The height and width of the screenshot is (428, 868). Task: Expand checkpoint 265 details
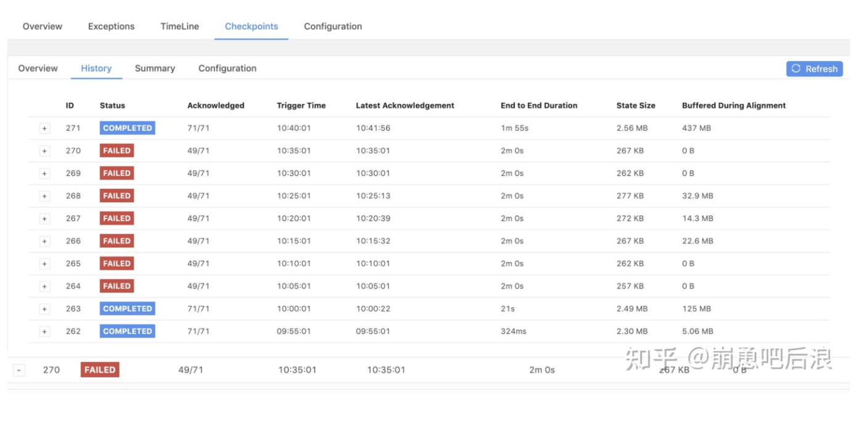(44, 264)
